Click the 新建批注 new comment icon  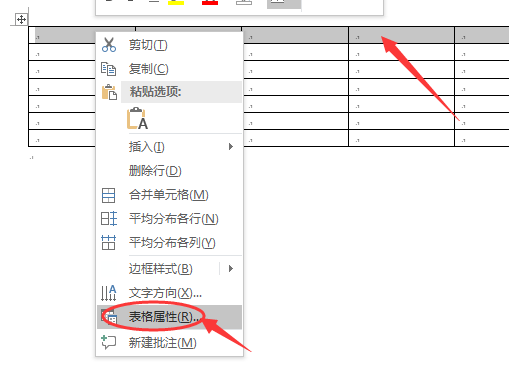[109, 342]
